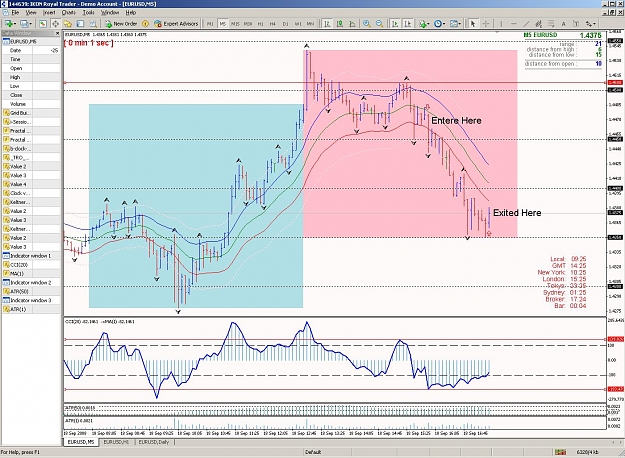
Task: Select the W1 timeframe button
Action: [x=298, y=24]
